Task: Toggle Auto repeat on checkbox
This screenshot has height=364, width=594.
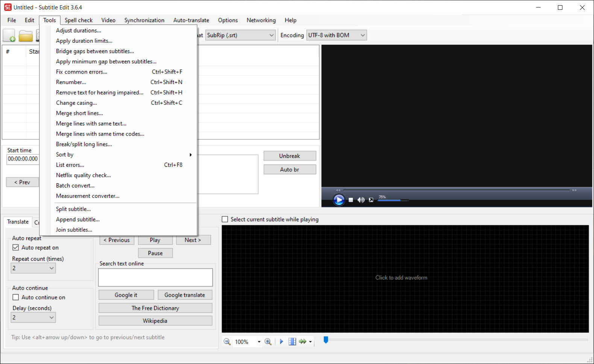Action: 16,248
